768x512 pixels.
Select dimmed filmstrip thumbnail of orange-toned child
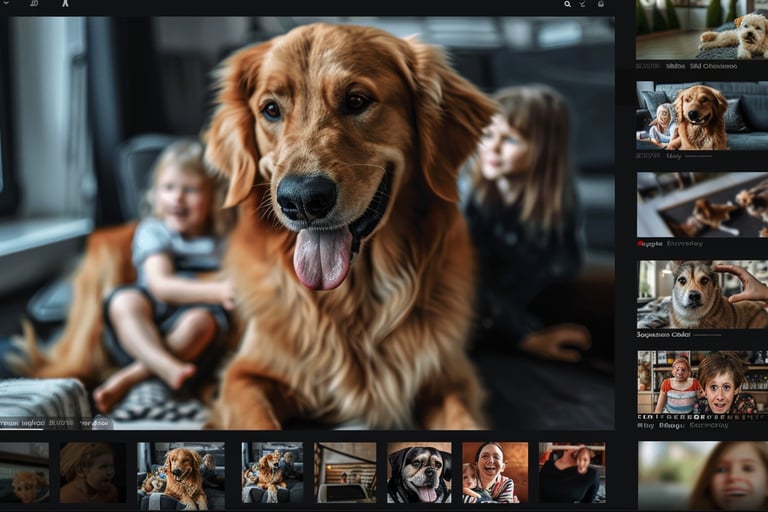(x=93, y=472)
